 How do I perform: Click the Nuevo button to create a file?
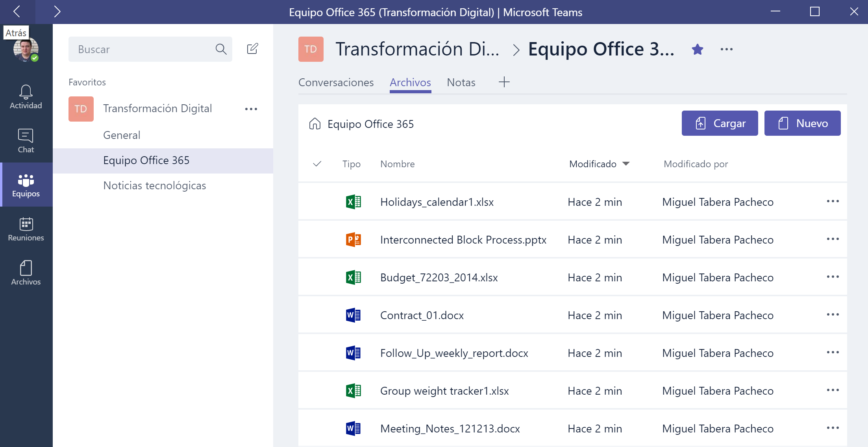coord(803,123)
